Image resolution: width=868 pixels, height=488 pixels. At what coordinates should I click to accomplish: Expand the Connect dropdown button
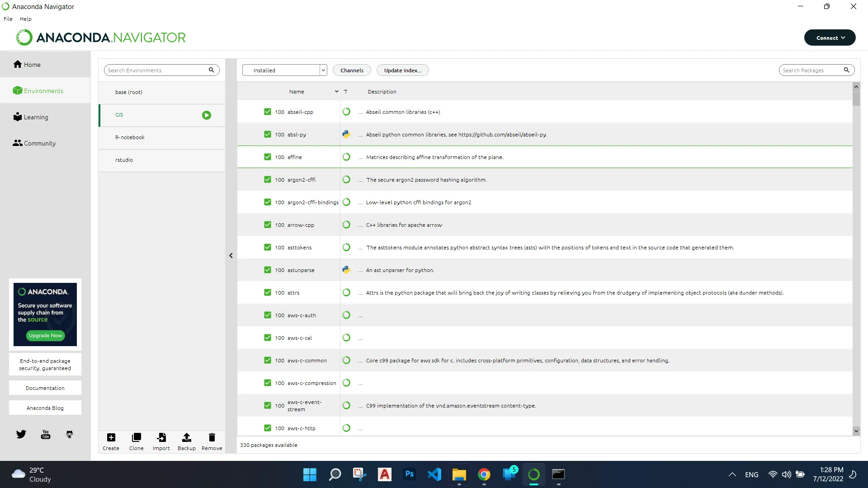pyautogui.click(x=830, y=38)
